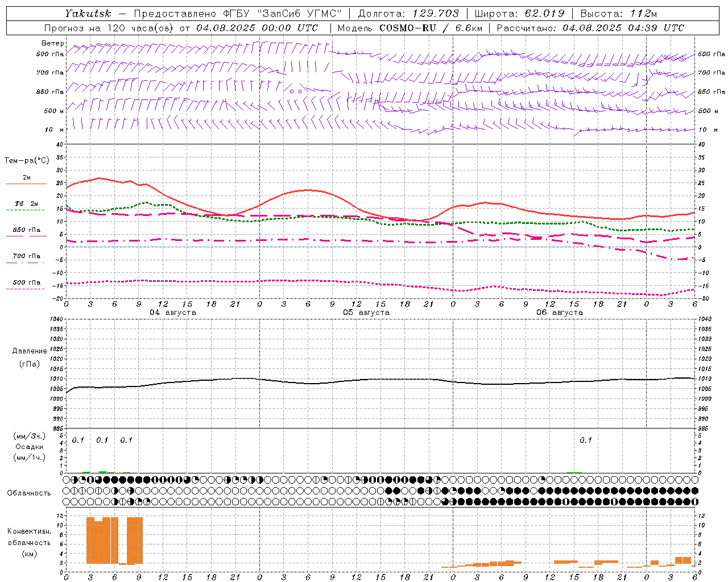Select forecast start 04.08.2025 00:00 UTC text
Viewport: 728px width, 582px height.
point(257,28)
